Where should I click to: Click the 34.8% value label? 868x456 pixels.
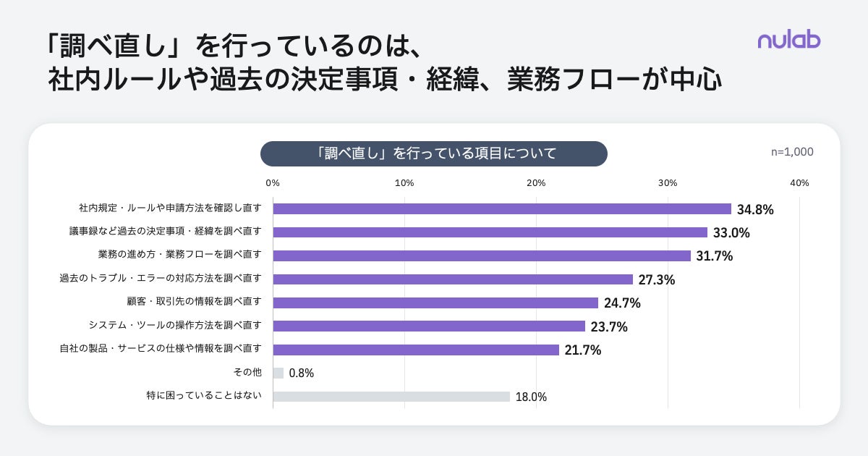point(756,210)
